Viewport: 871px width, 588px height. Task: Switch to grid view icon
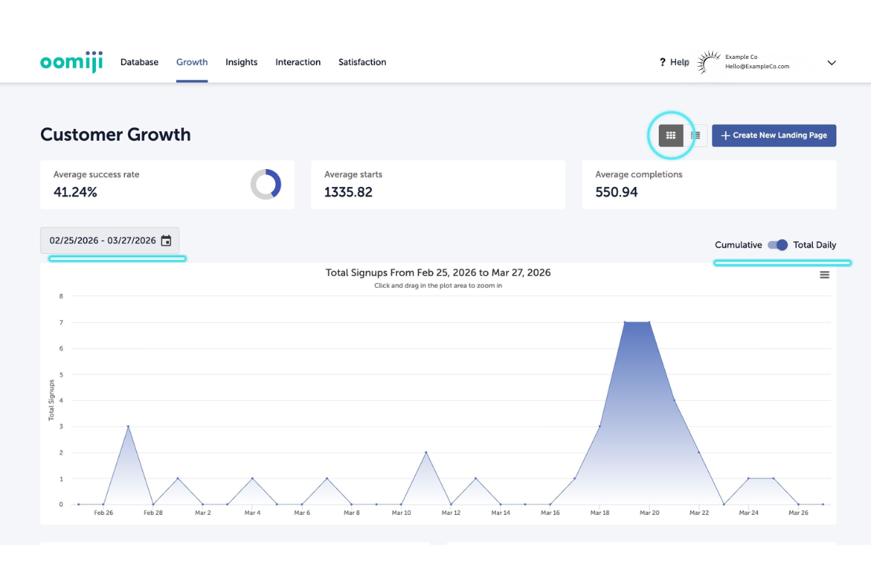(x=671, y=135)
